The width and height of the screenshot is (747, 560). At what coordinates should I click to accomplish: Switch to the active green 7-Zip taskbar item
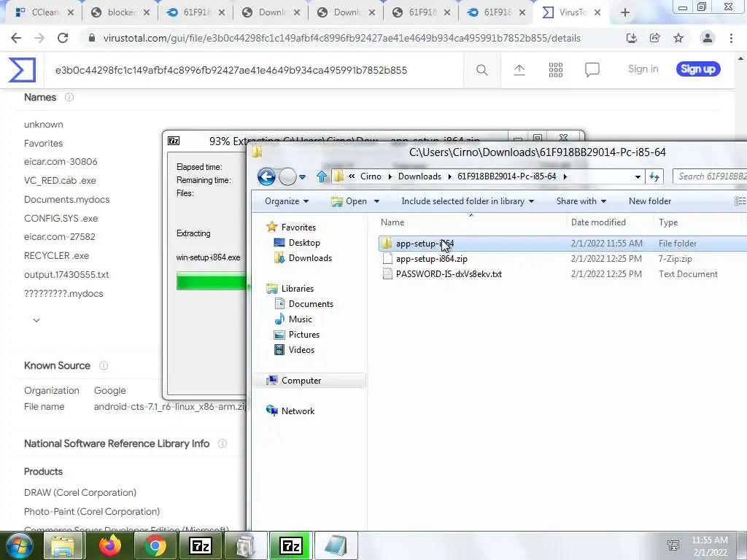290,545
